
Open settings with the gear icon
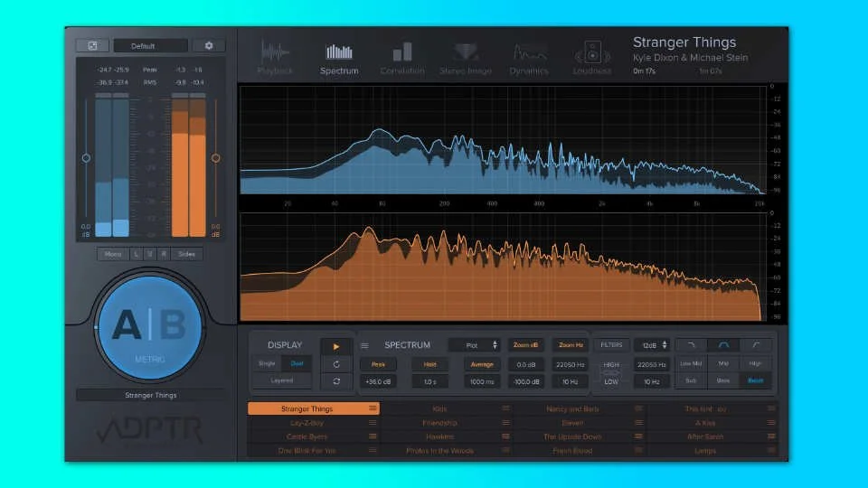(x=209, y=46)
